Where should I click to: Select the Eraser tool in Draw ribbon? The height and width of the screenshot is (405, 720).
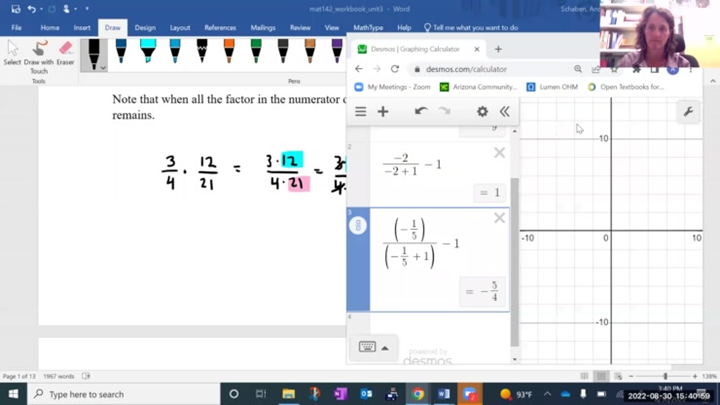pyautogui.click(x=65, y=54)
